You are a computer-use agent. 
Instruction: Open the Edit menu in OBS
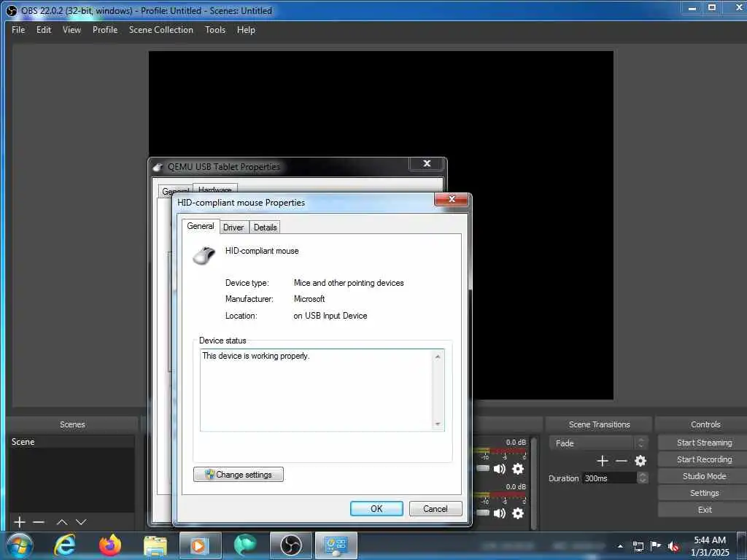click(x=43, y=29)
